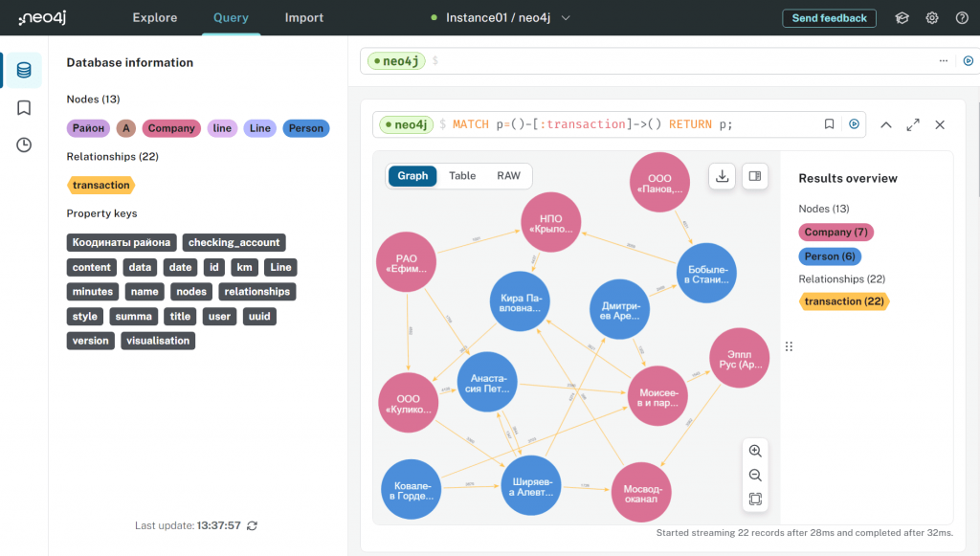
Task: Click the bookmark icon beside the MATCH query
Action: point(830,123)
